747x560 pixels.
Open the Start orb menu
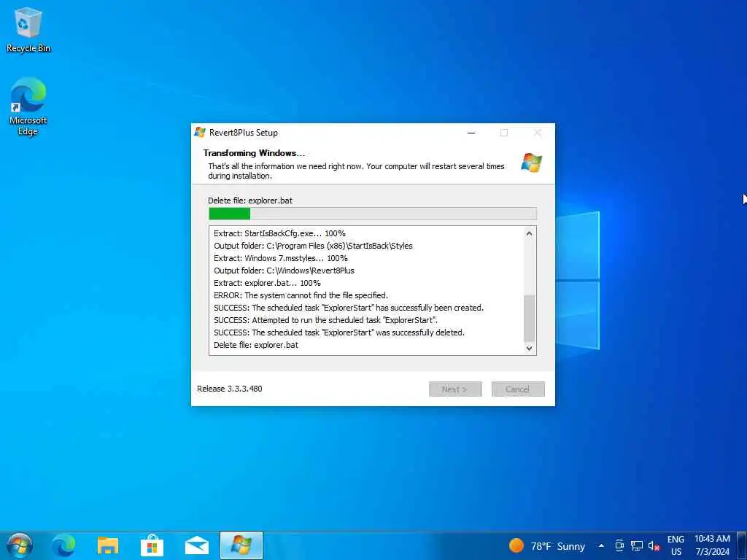19,545
